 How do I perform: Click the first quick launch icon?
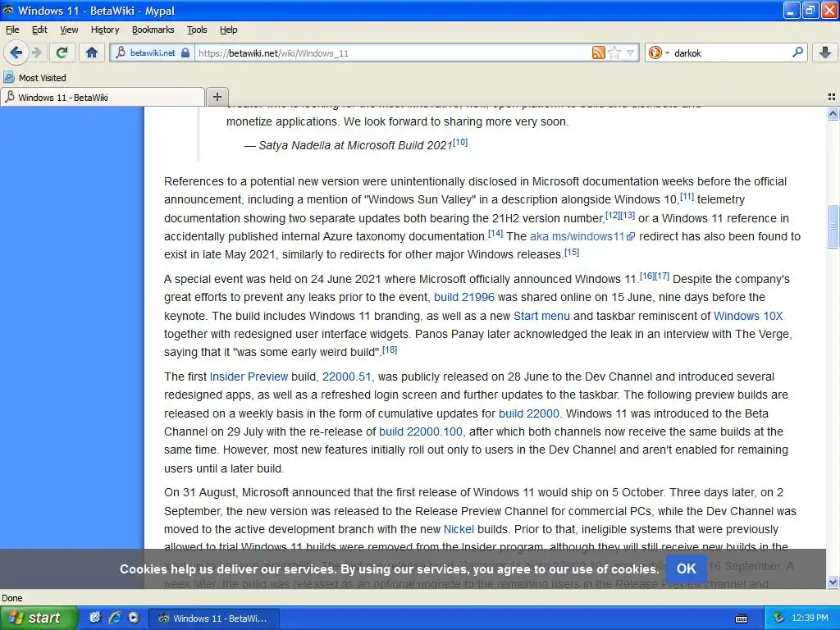click(95, 618)
